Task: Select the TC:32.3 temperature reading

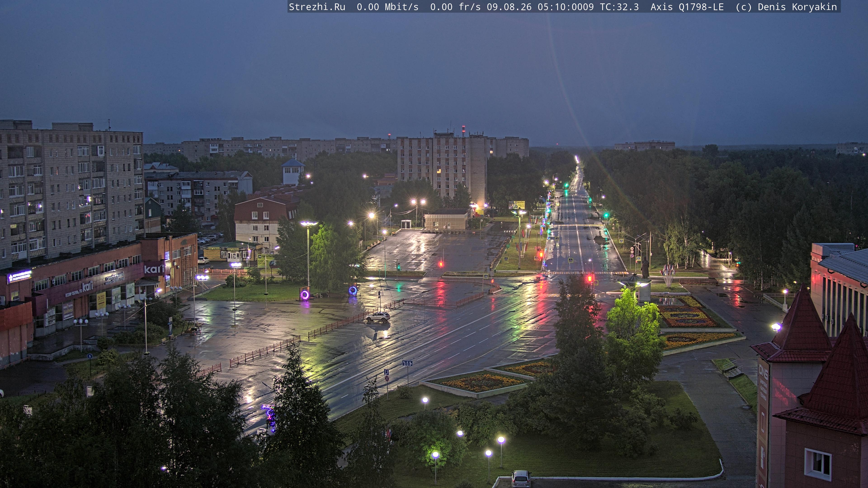Action: 619,7
